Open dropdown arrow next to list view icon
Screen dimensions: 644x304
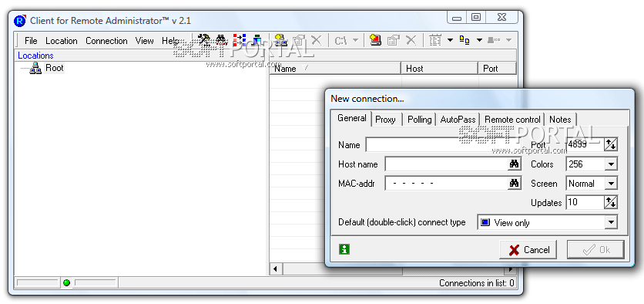point(450,40)
